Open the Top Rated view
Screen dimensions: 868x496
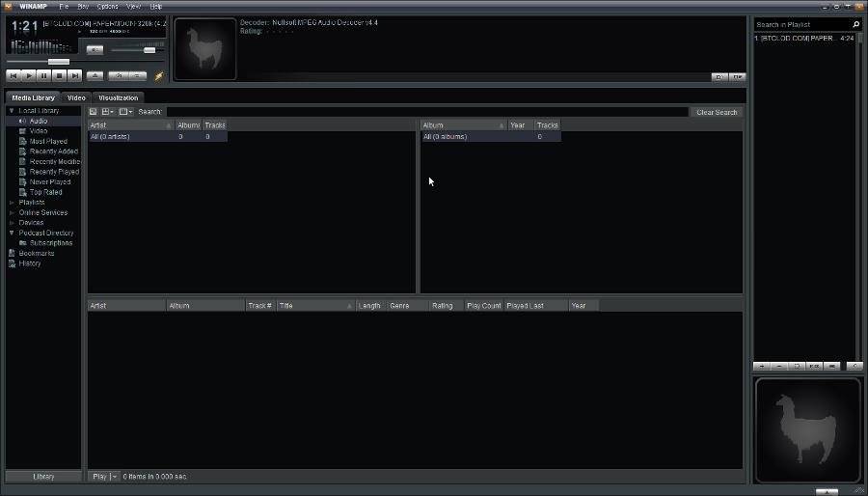coord(45,192)
